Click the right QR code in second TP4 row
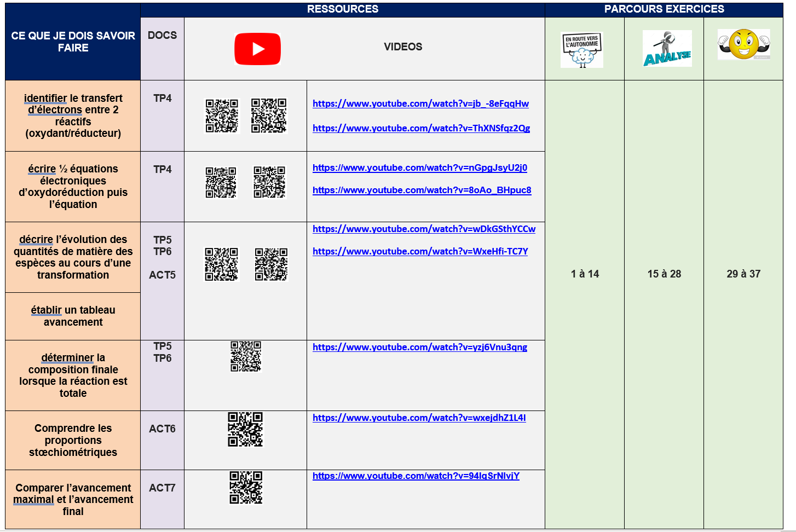796x532 pixels. pyautogui.click(x=269, y=182)
